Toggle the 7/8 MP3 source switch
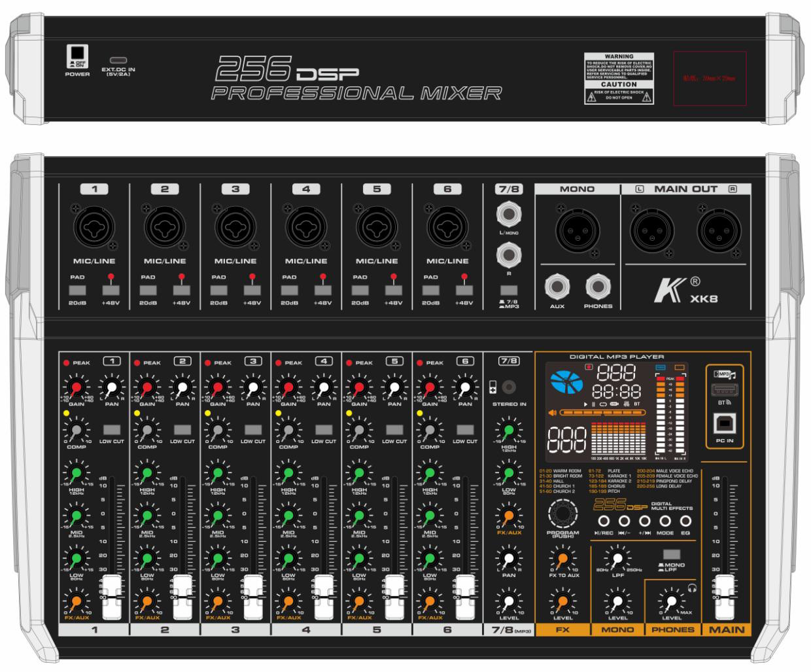The image size is (811, 672). tap(509, 290)
